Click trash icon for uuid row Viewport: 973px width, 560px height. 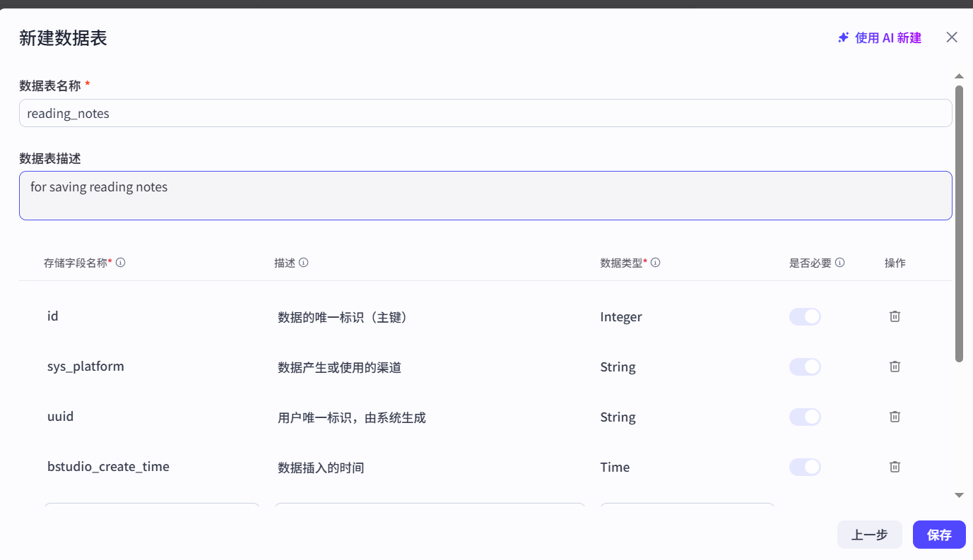pyautogui.click(x=895, y=417)
